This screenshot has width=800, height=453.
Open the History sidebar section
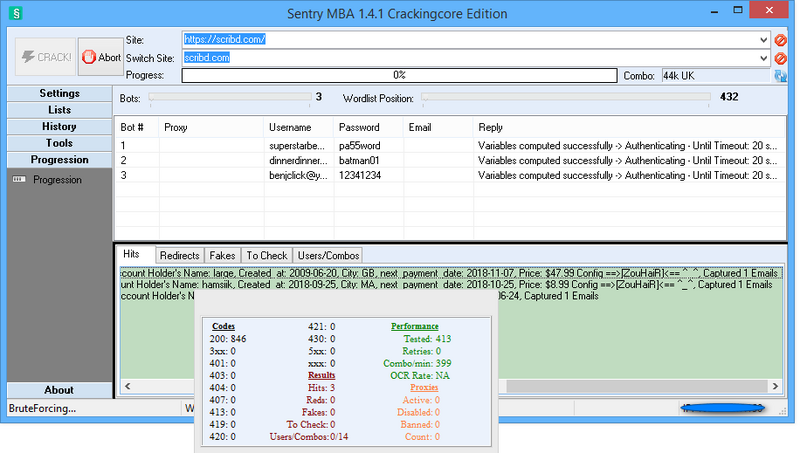[60, 127]
